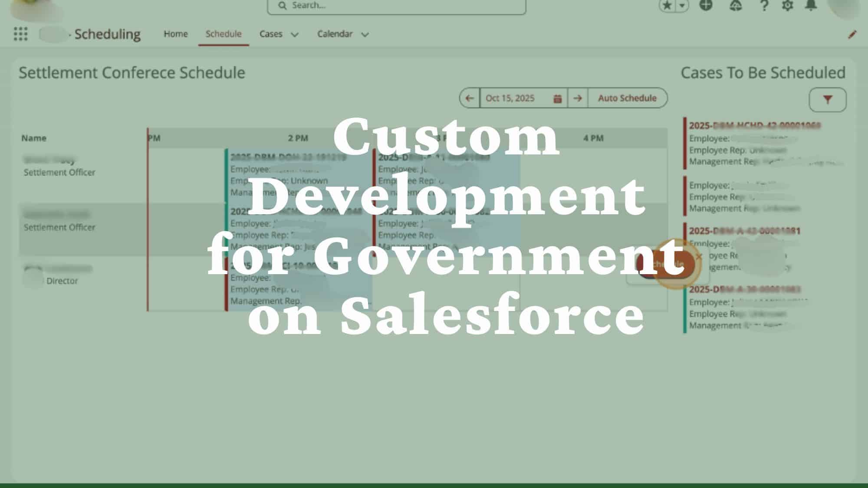Image resolution: width=868 pixels, height=488 pixels.
Task: Select unscheduled case 2025-DBM-A-42-00001081
Action: (744, 231)
